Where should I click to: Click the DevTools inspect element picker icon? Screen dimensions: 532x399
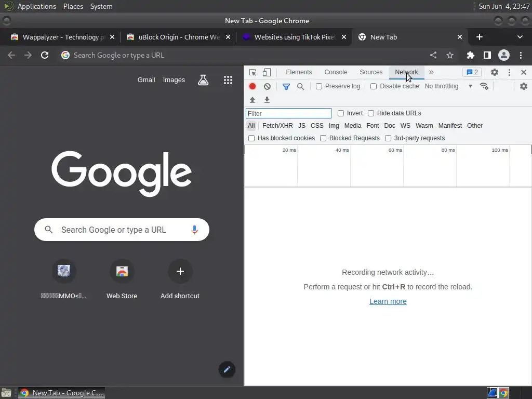click(252, 72)
